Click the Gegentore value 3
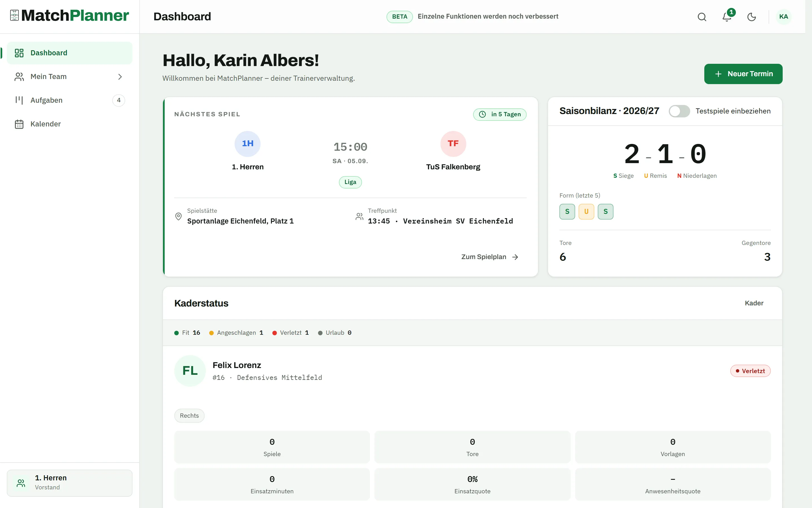Screen dimensions: 812x508 point(767,257)
